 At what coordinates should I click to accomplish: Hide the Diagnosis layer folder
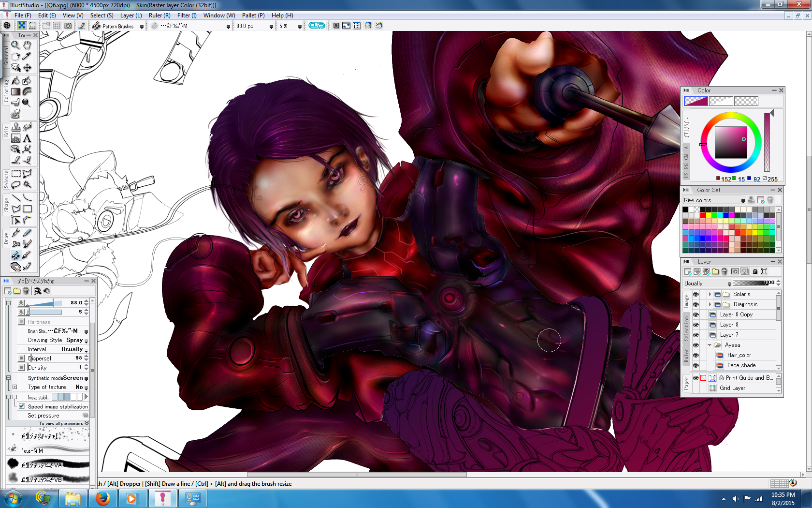696,304
